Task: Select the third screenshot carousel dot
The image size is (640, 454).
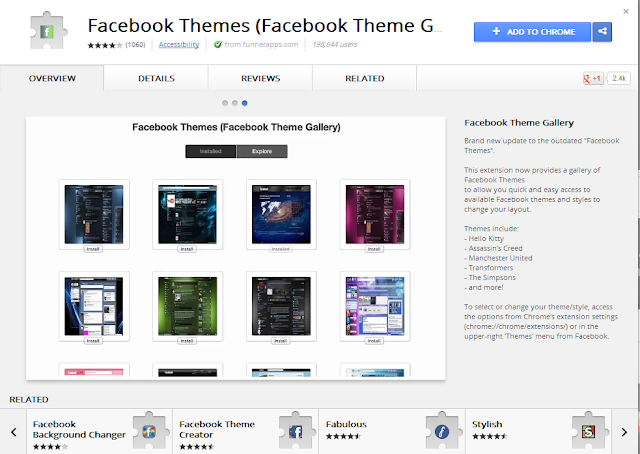Action: (244, 103)
